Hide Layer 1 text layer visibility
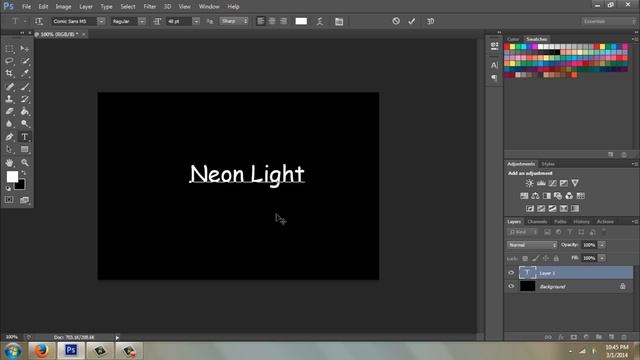640x360 pixels. [x=511, y=273]
